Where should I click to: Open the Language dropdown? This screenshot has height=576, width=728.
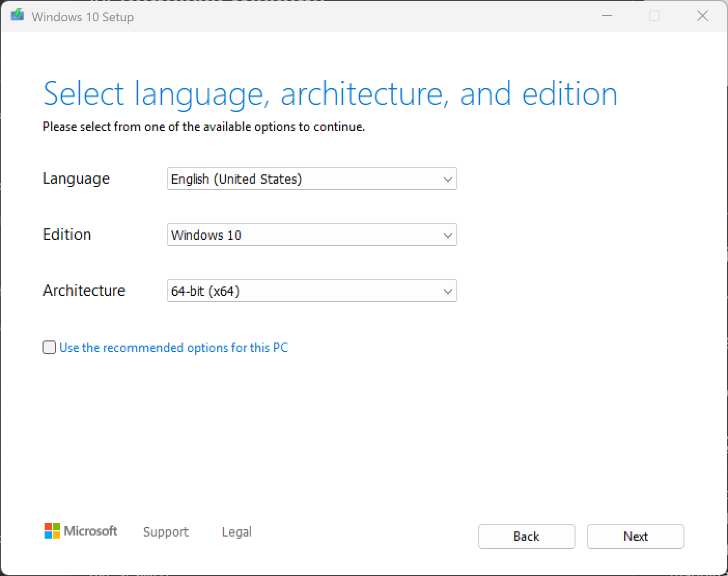click(312, 179)
